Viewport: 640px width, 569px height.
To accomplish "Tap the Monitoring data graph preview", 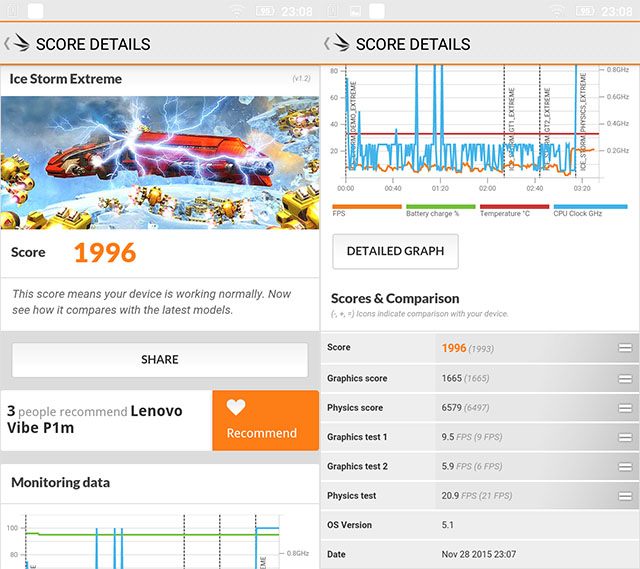I will (x=160, y=540).
